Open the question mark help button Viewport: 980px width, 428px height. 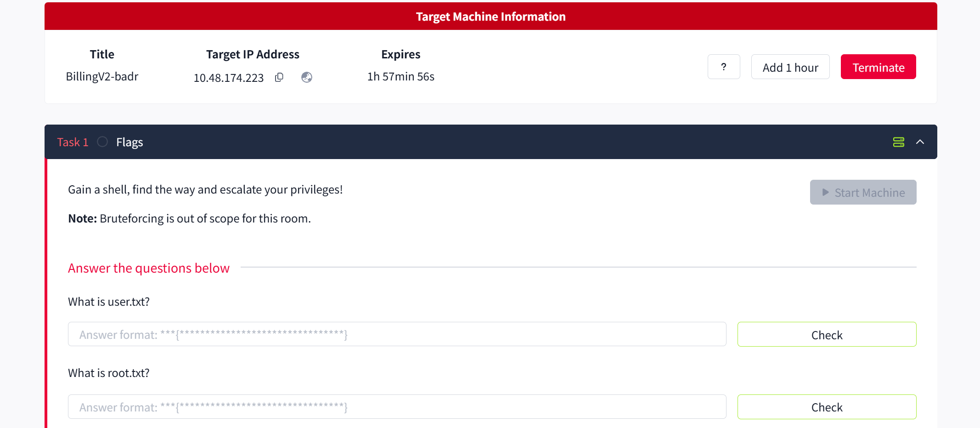(x=723, y=67)
